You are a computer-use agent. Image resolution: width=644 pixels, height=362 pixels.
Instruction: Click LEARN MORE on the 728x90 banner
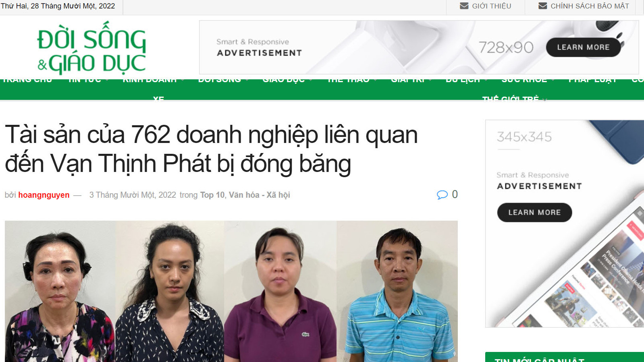[x=583, y=47]
